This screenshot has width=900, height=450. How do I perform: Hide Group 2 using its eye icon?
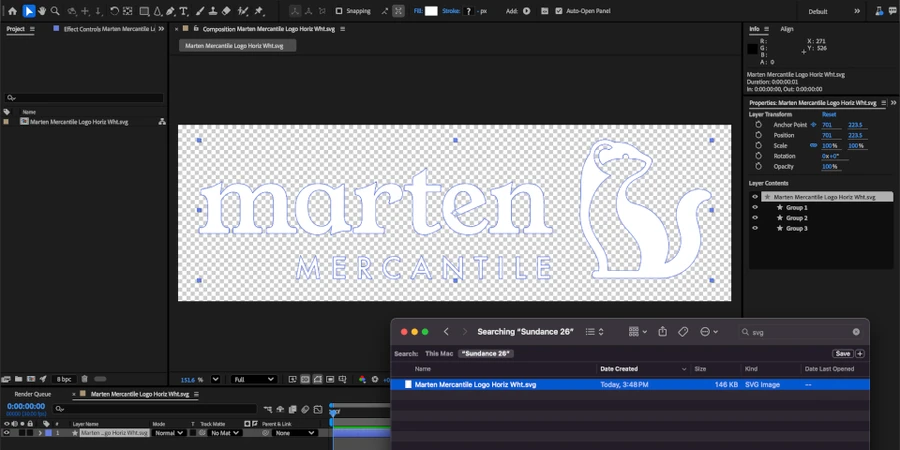point(755,218)
